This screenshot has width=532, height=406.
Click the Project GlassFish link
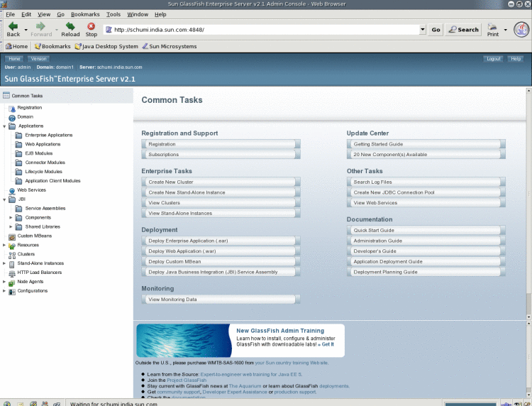(187, 380)
